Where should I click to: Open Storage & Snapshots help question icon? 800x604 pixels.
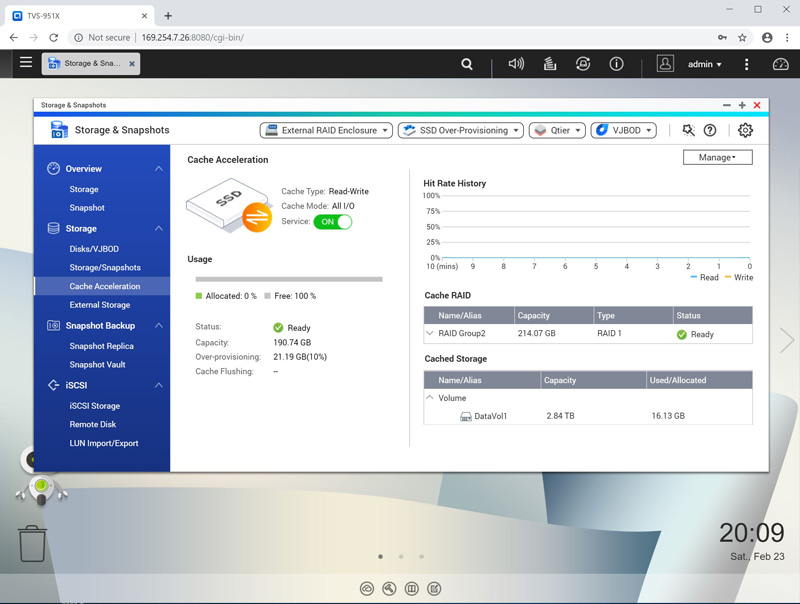(710, 130)
